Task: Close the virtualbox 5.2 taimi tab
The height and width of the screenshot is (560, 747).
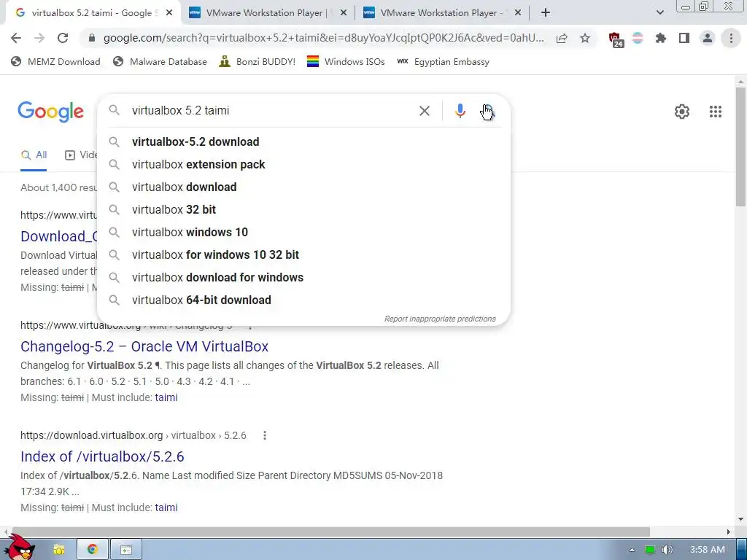Action: click(169, 13)
